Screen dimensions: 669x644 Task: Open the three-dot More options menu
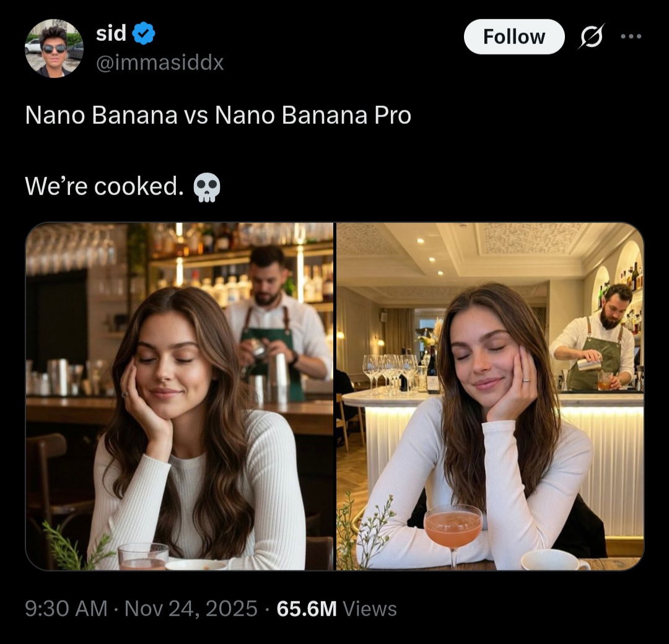point(631,37)
